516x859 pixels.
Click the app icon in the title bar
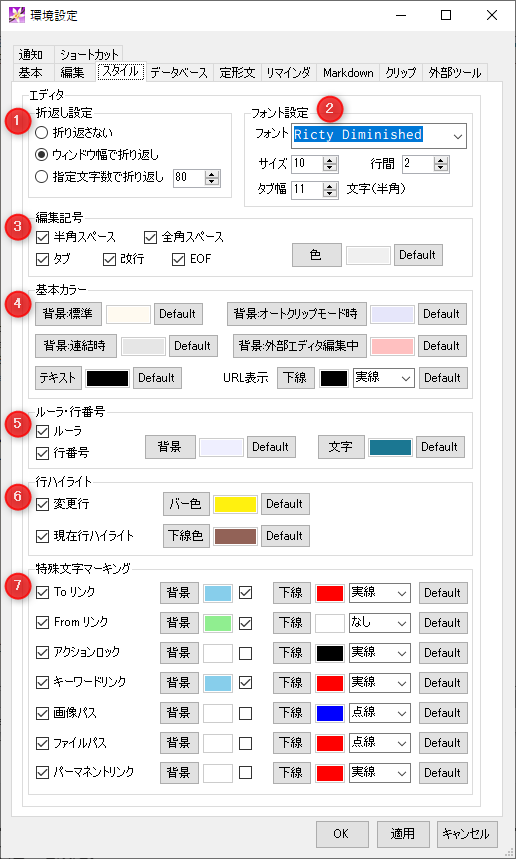point(17,15)
